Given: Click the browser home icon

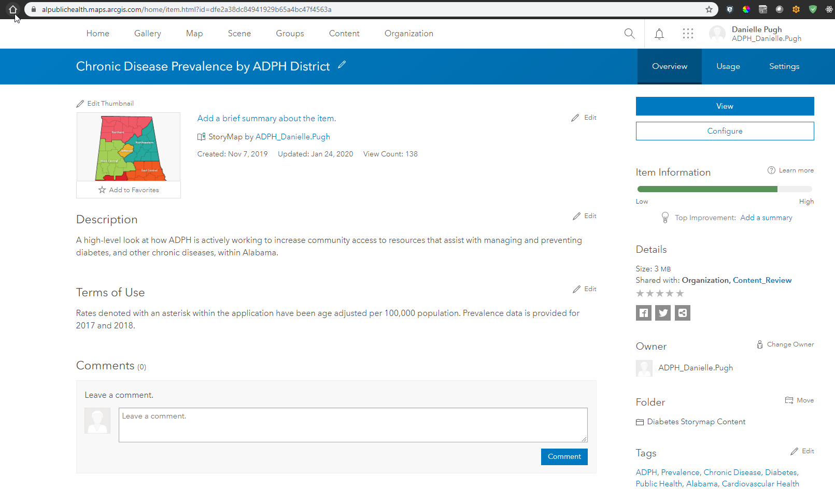Looking at the screenshot, I should click(13, 9).
